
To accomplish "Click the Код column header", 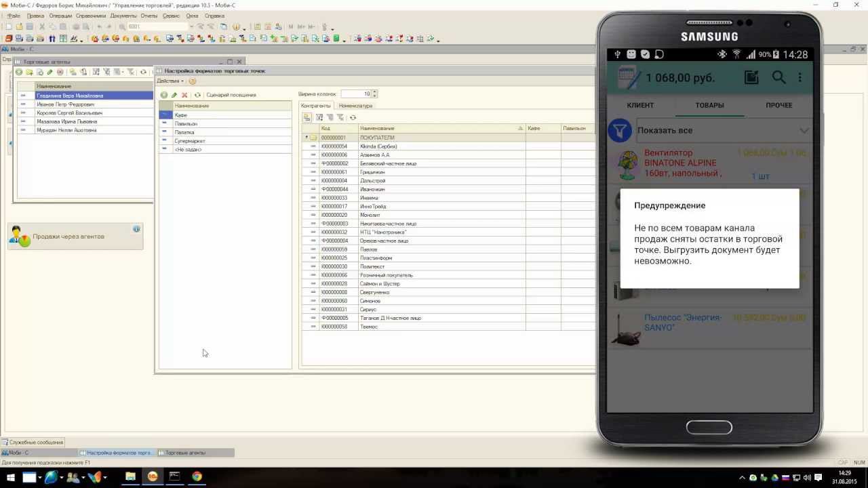I will click(338, 128).
